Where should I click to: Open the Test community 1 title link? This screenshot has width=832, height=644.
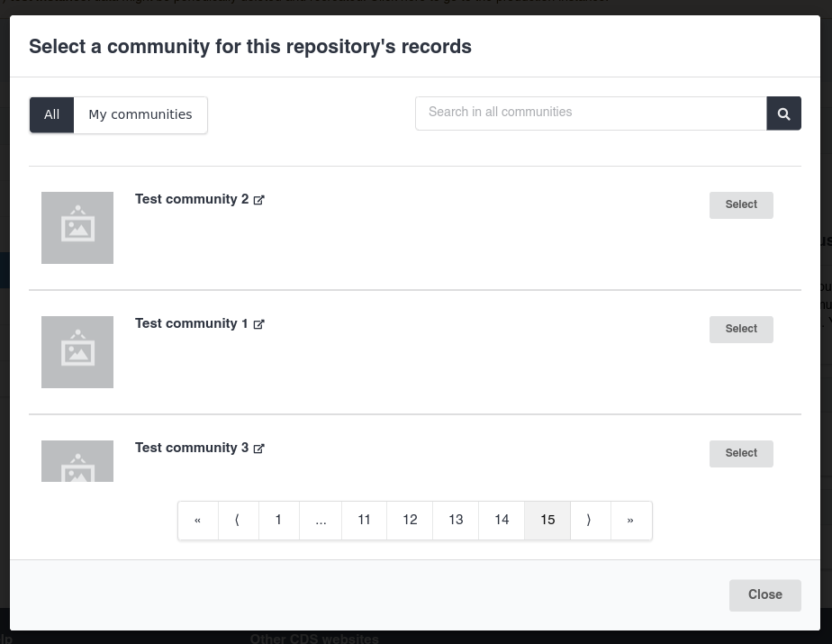click(192, 323)
